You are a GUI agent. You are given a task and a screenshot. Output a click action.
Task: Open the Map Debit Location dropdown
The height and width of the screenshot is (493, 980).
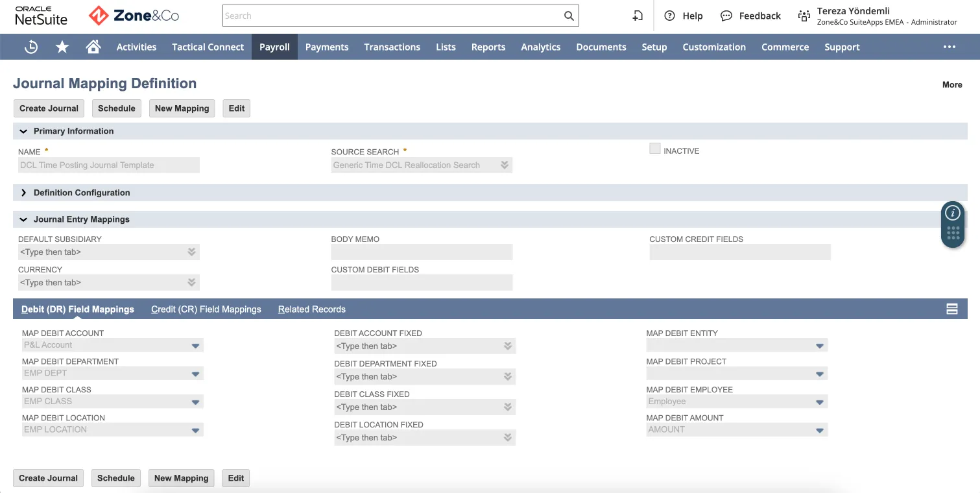point(195,430)
